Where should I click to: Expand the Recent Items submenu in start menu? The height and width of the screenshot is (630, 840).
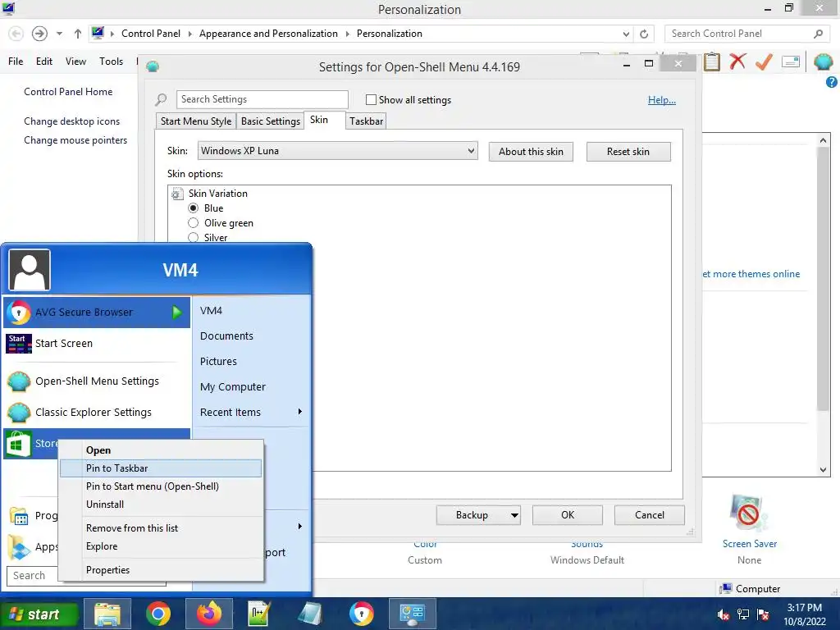[300, 412]
